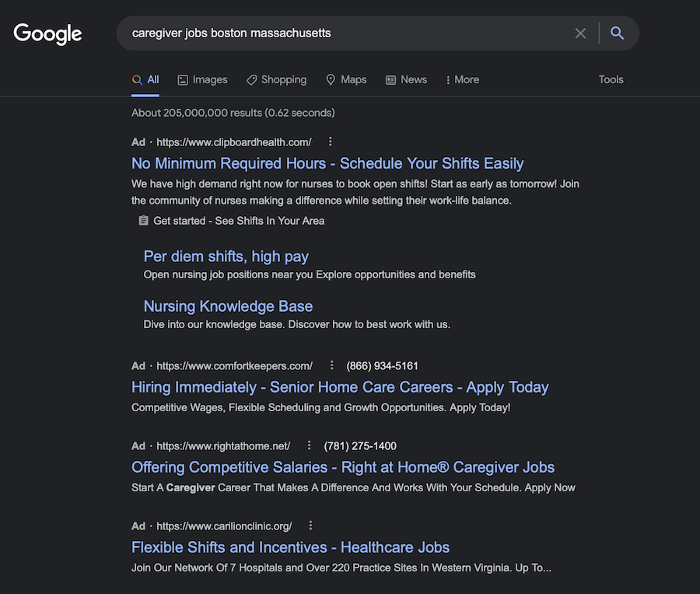
Task: Click Get started - See Shifts In Your Area
Action: [239, 221]
